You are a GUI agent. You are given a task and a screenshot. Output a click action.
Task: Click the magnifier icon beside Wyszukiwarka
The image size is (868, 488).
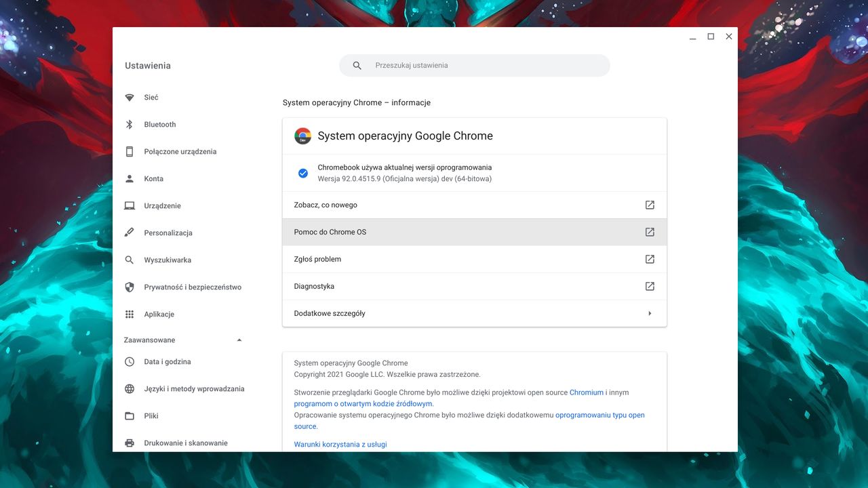pyautogui.click(x=130, y=260)
